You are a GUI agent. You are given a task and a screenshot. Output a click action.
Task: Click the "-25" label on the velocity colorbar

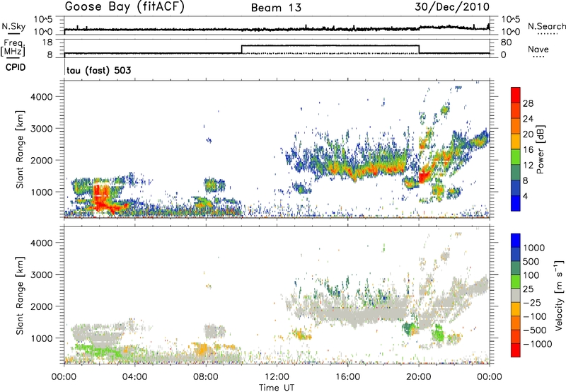coord(533,302)
